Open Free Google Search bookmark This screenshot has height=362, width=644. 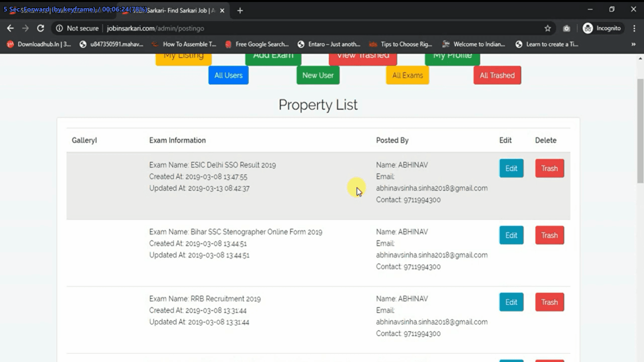257,44
